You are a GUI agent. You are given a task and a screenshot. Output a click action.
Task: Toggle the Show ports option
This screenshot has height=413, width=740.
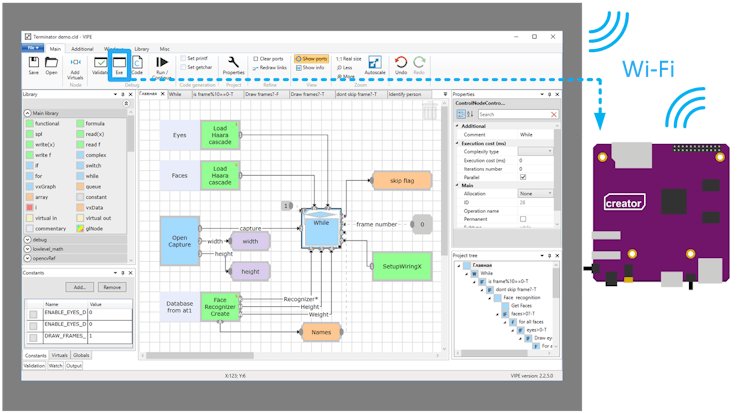click(x=311, y=59)
